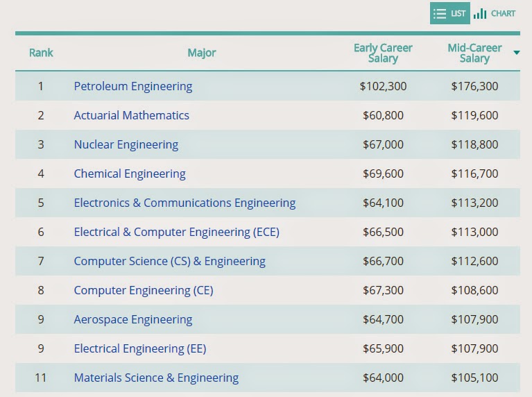Open the Aerospace Engineering major
The width and height of the screenshot is (532, 397).
tap(133, 320)
